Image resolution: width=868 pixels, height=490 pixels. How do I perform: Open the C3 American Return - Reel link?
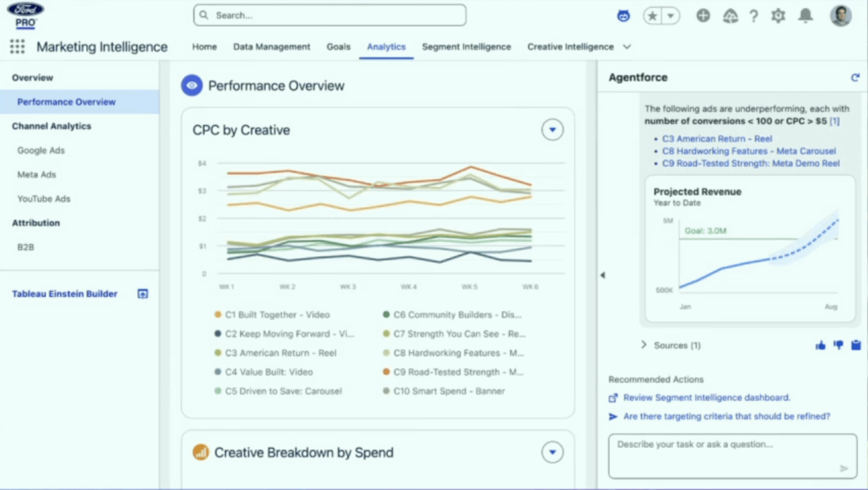(x=717, y=138)
